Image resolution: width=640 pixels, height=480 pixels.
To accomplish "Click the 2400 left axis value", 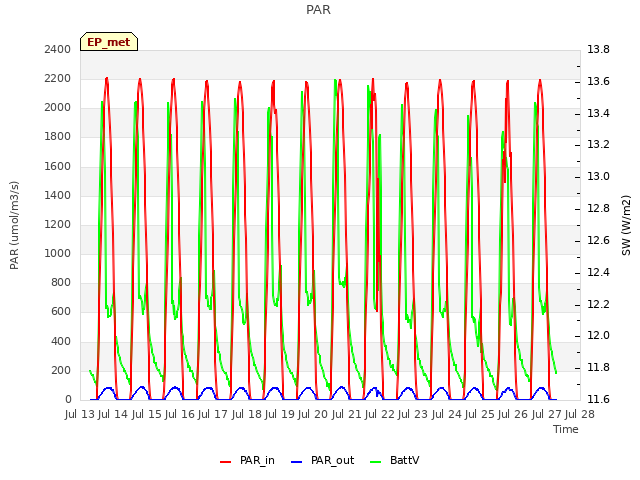I will point(58,50).
